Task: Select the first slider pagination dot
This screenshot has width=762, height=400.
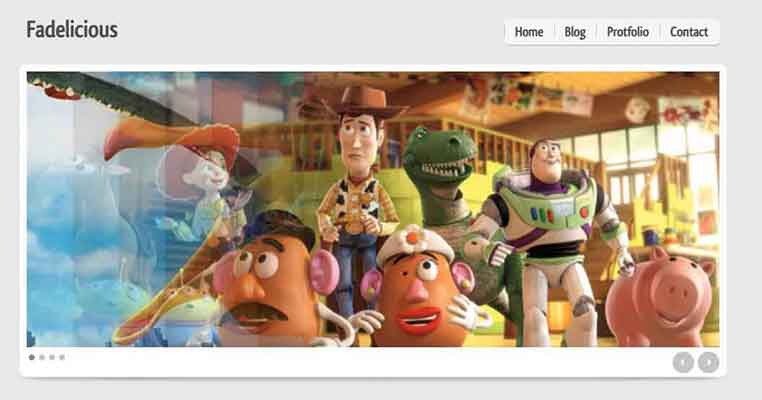Action: [x=32, y=357]
